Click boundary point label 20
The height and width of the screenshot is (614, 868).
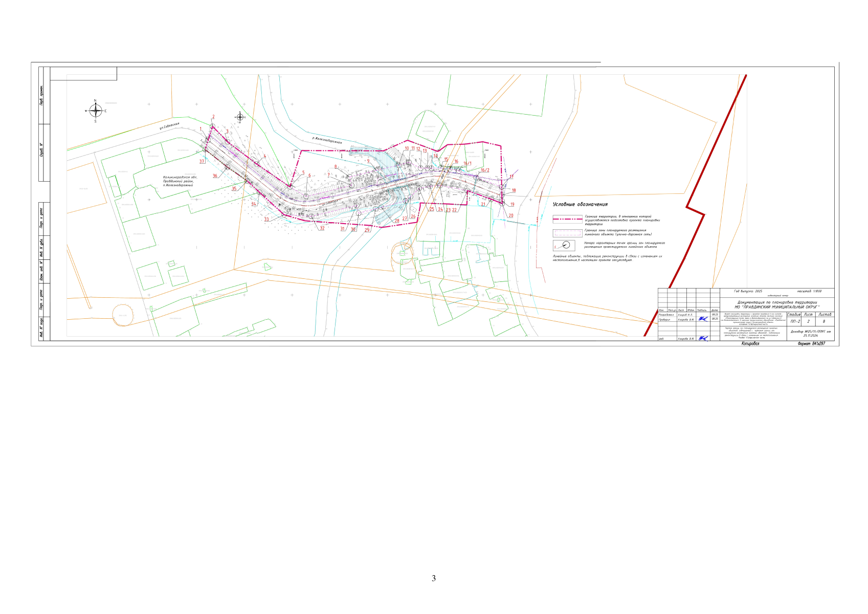pos(510,216)
